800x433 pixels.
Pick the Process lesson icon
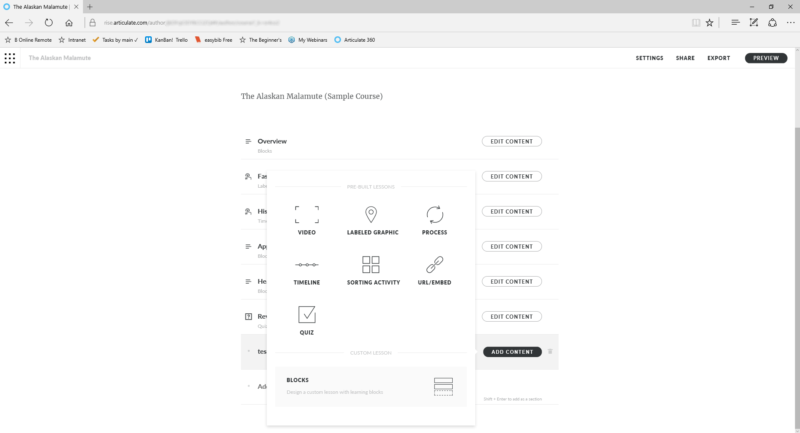434,215
